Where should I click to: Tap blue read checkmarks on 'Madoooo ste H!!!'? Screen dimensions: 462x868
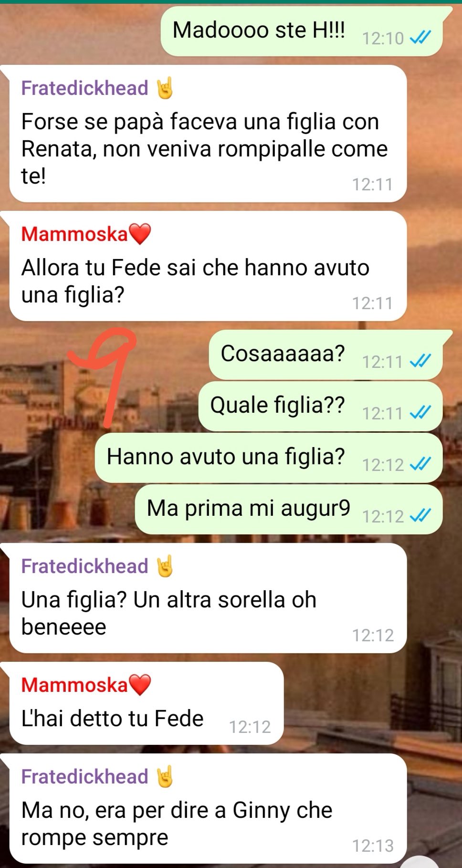[420, 37]
